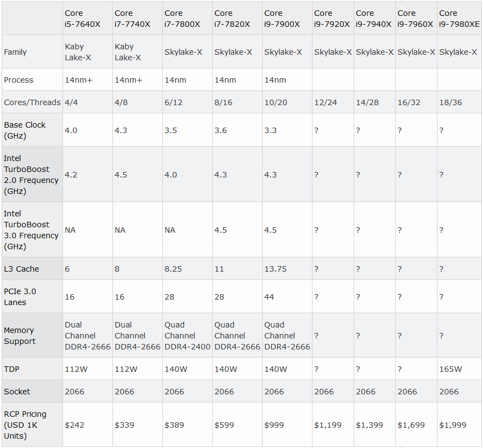483x448 pixels.
Task: Select the $999 price cell
Action: [x=287, y=424]
